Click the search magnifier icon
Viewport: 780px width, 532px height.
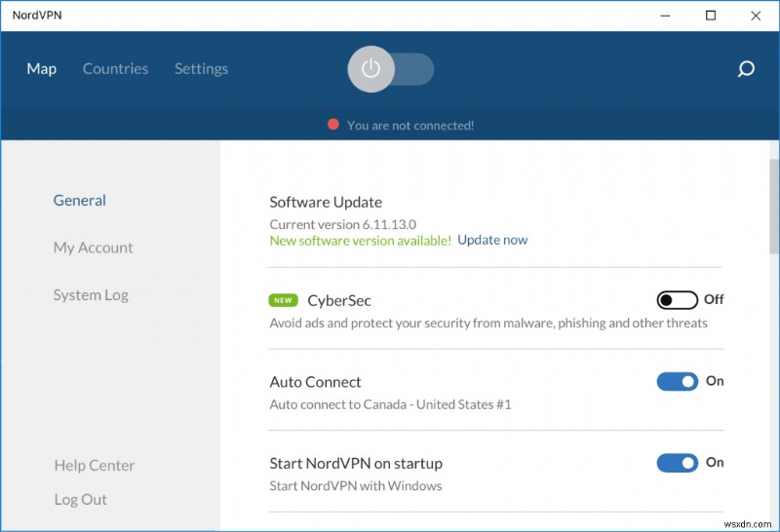tap(746, 69)
